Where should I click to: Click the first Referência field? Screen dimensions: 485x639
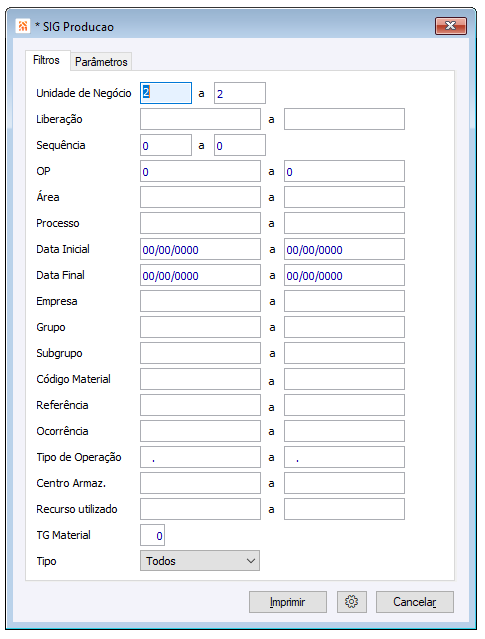coord(200,405)
